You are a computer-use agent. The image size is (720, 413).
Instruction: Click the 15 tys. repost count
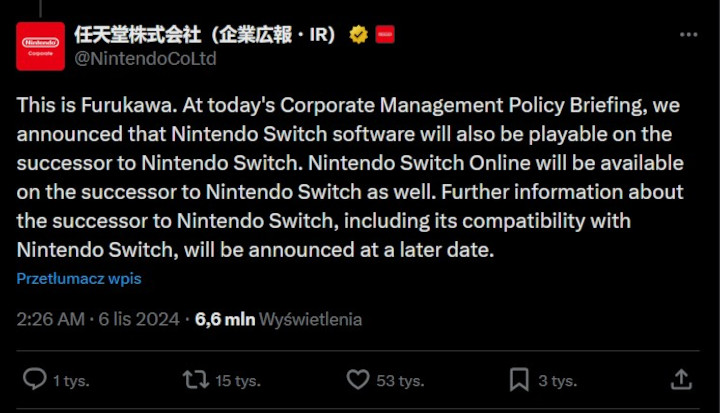(x=238, y=381)
